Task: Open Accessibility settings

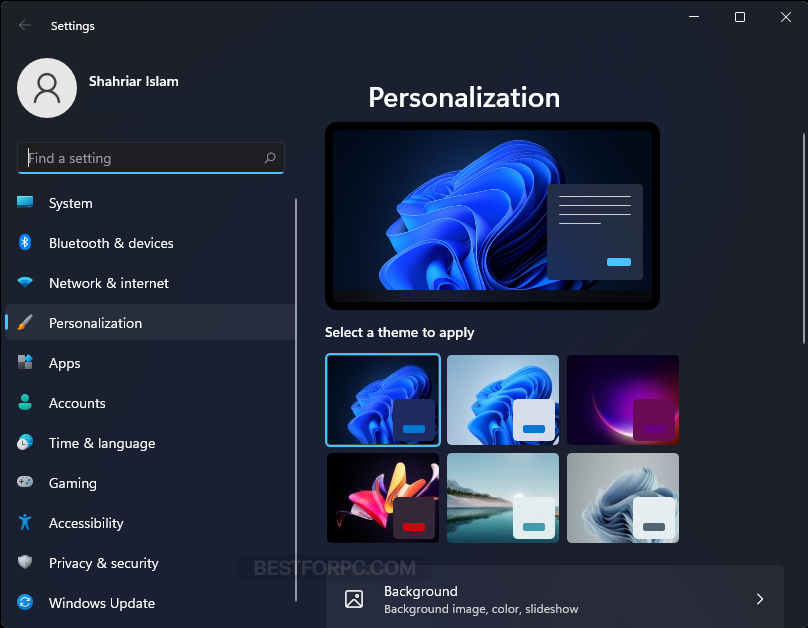Action: (x=150, y=523)
